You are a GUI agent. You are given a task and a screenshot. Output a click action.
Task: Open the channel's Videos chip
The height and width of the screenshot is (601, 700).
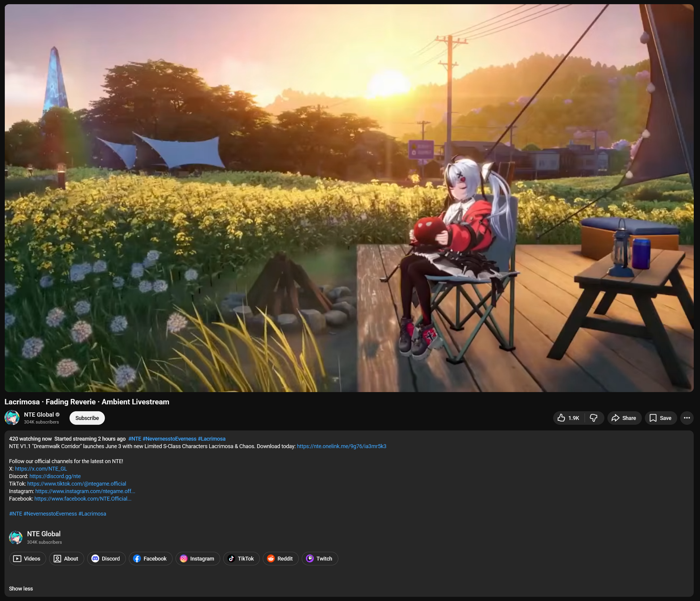point(27,559)
